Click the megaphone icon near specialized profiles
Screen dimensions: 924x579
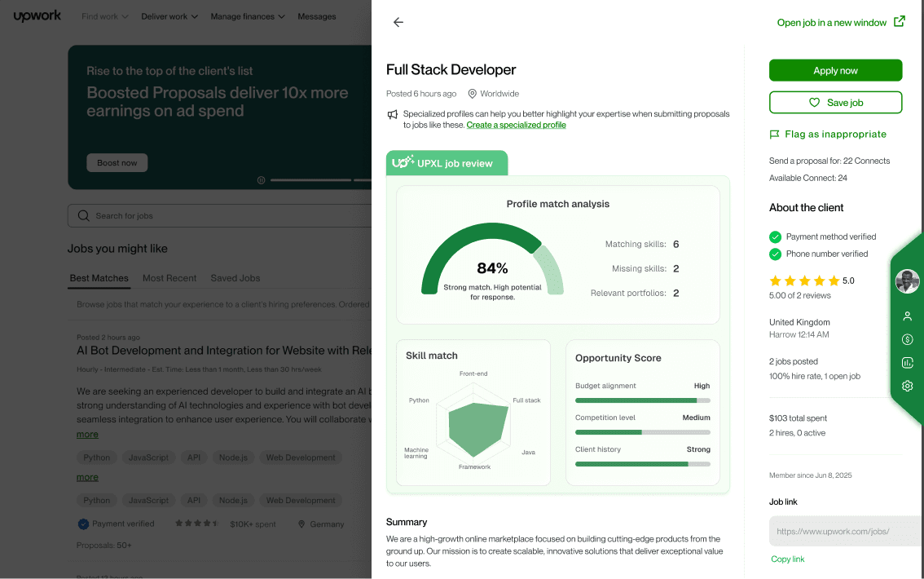tap(393, 114)
